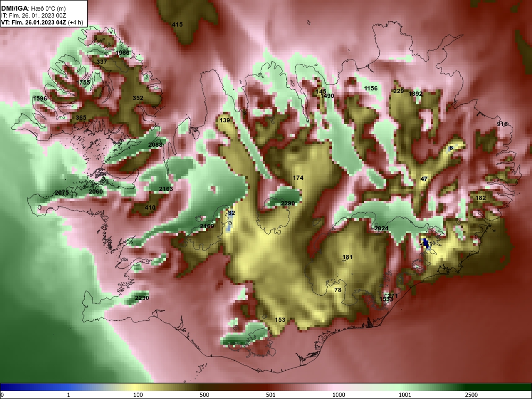Click the map value 174
532x399 pixels.
[x=298, y=178]
